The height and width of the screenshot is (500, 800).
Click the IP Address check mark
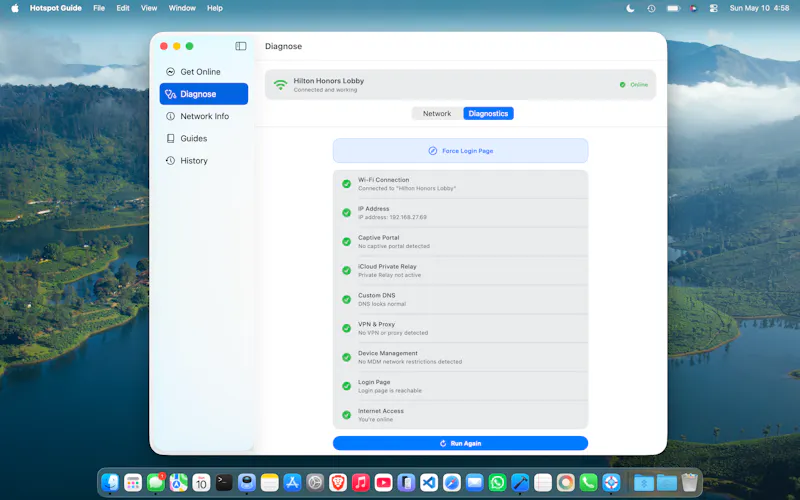click(346, 213)
